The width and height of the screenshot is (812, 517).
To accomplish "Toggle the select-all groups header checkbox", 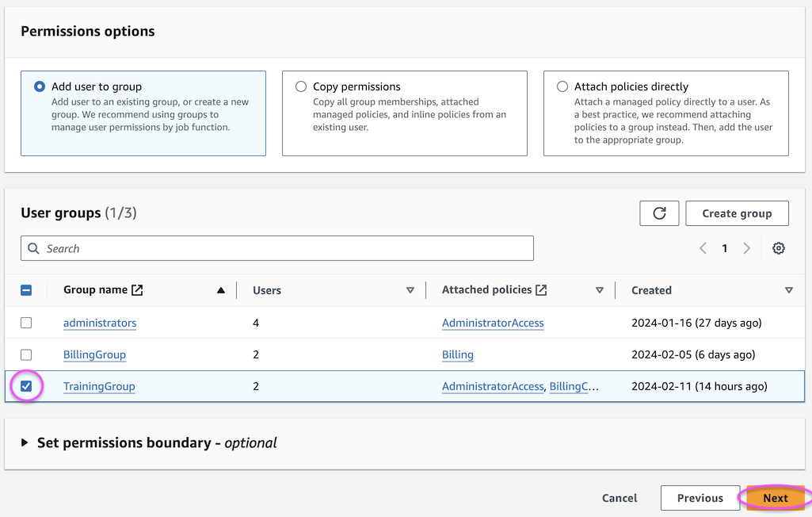I will coord(26,290).
